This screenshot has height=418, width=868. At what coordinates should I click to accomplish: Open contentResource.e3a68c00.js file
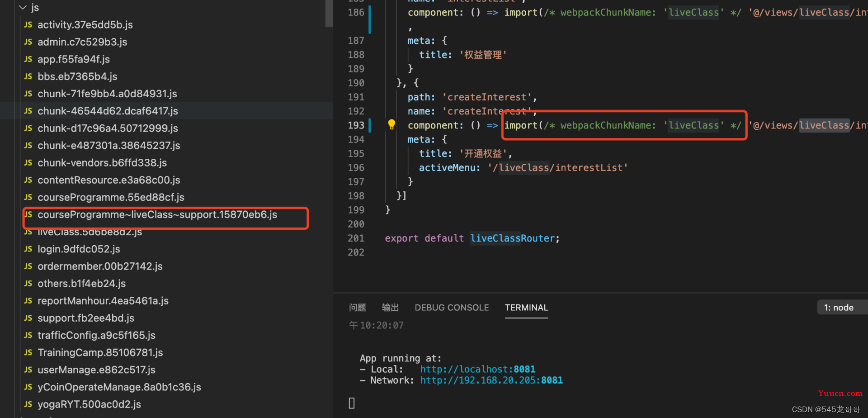pos(109,180)
